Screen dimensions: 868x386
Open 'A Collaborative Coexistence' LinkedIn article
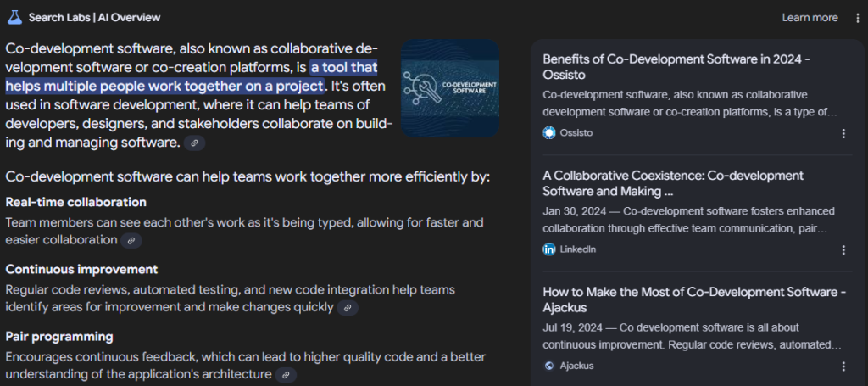pyautogui.click(x=673, y=183)
